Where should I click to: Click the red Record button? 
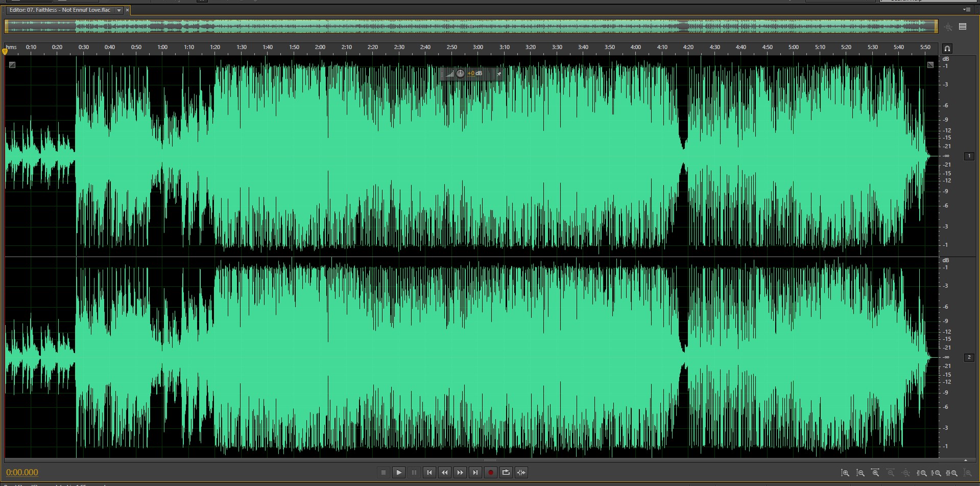490,473
